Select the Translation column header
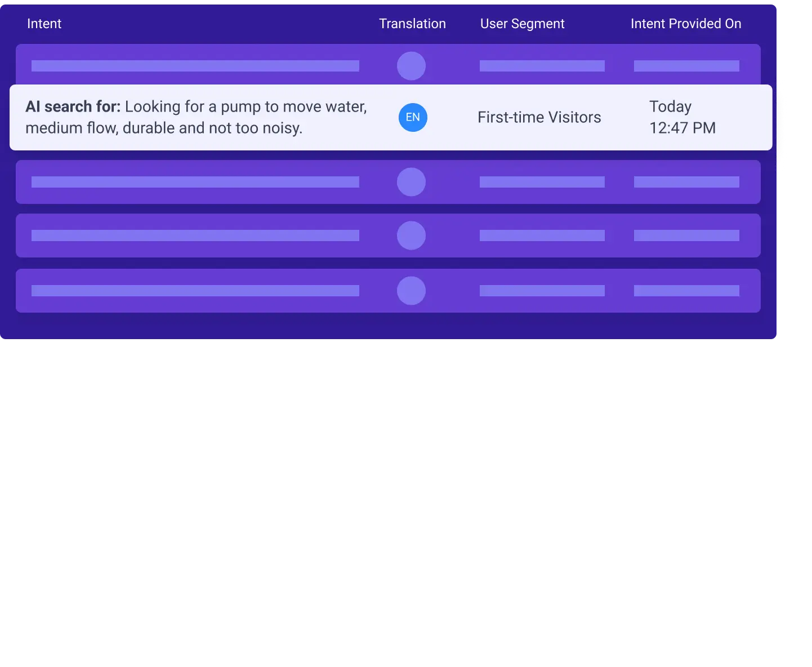The width and height of the screenshot is (812, 667). tap(412, 24)
